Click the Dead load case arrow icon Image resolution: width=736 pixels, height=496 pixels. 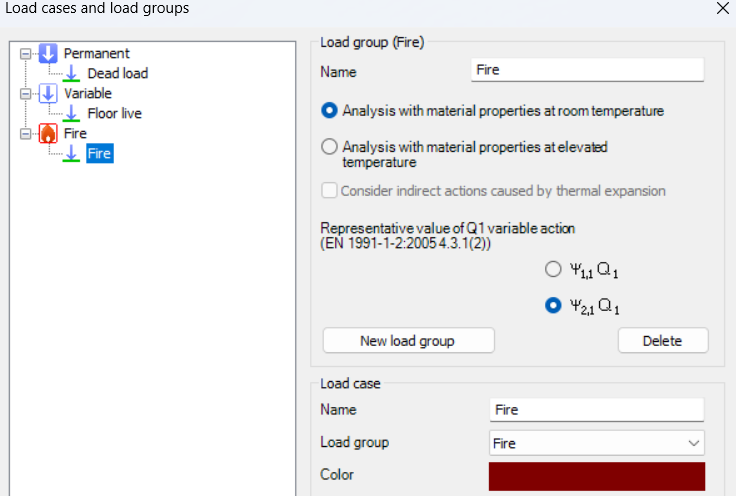coord(71,74)
